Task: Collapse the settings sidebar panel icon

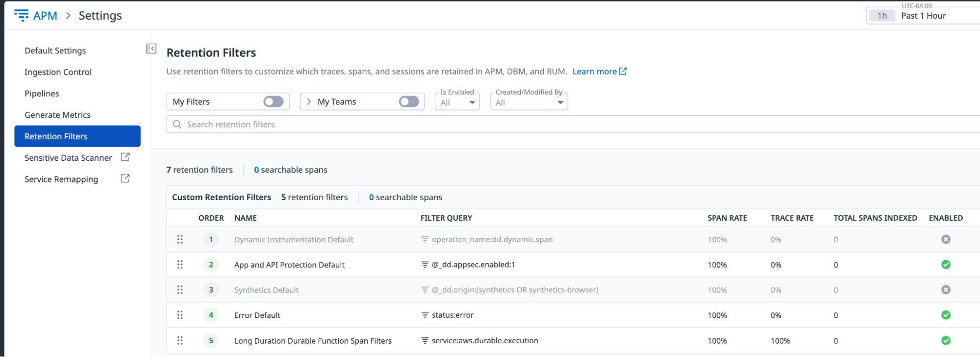Action: [151, 49]
